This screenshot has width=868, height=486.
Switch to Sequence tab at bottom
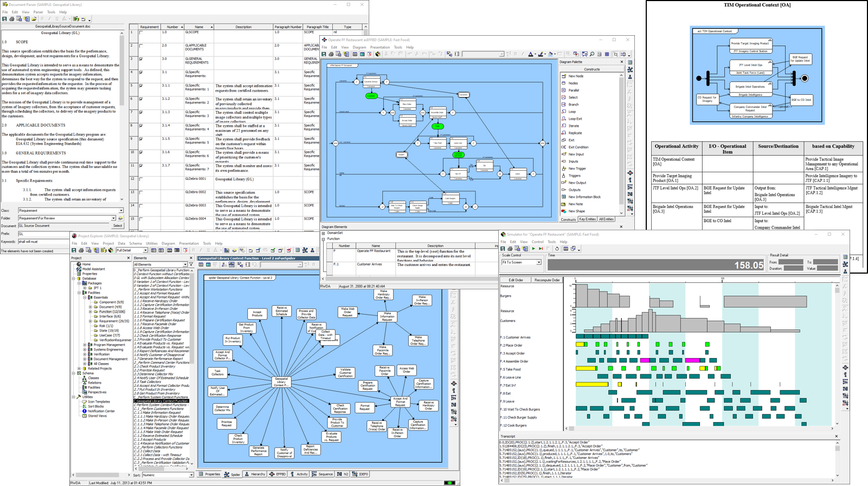pyautogui.click(x=323, y=474)
